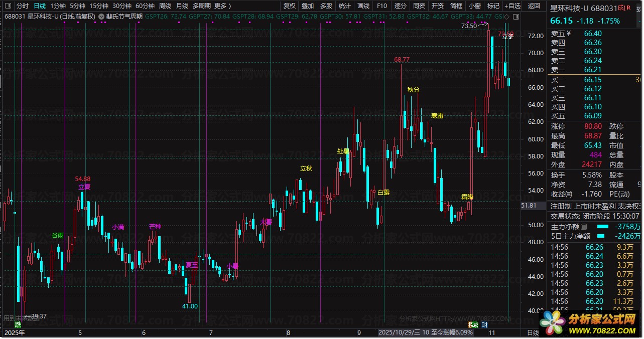The image size is (644, 339).
Task: Click the R margin badge next to 688031
Action: click(x=627, y=8)
